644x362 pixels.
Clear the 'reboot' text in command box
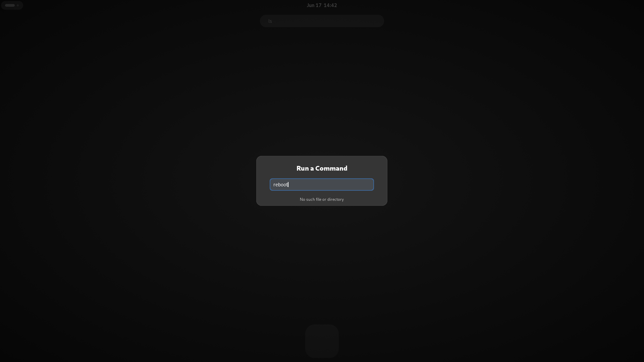pos(322,184)
